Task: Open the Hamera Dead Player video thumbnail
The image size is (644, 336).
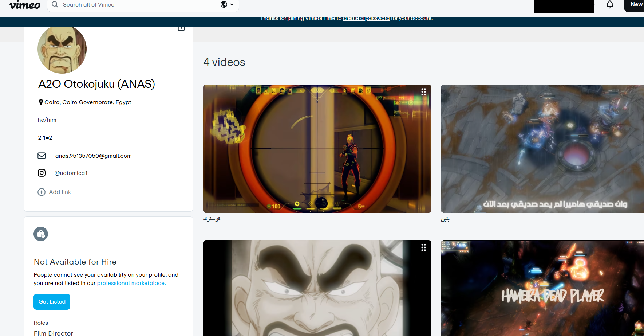Action: [x=542, y=288]
